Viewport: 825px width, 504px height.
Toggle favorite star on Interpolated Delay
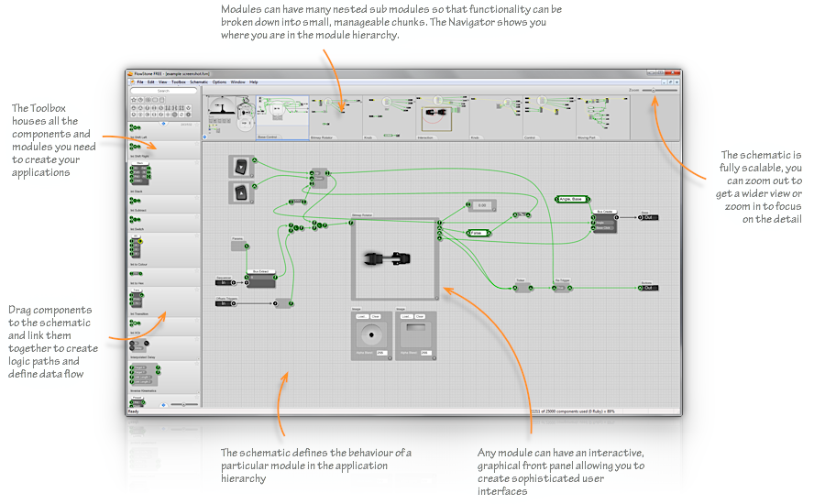pos(197,340)
